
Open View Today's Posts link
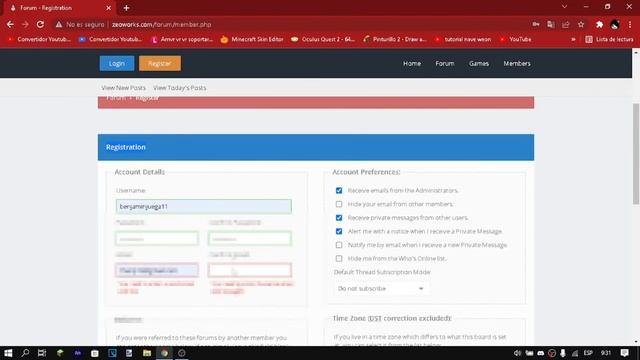pyautogui.click(x=180, y=88)
